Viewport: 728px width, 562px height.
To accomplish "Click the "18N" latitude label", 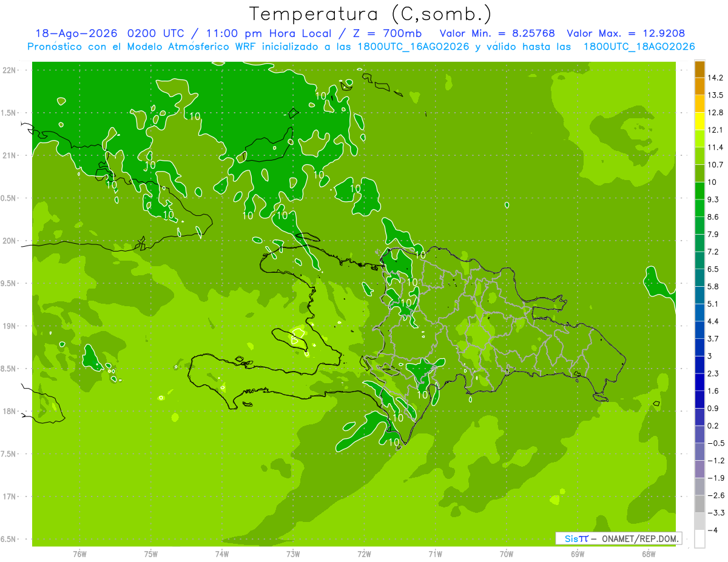I will click(10, 412).
